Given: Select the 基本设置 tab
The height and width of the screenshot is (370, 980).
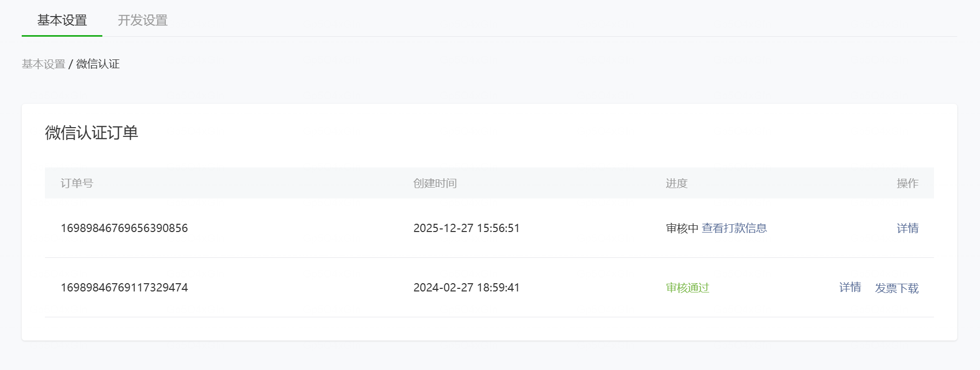Looking at the screenshot, I should pyautogui.click(x=62, y=20).
